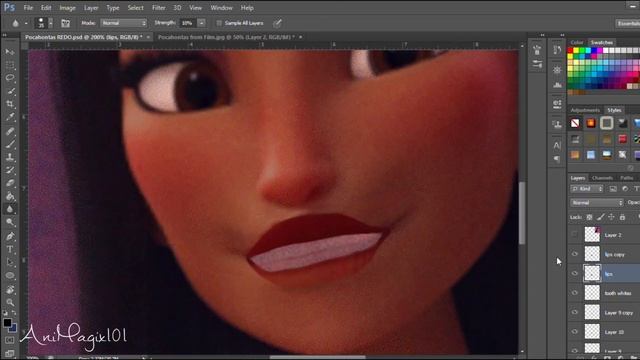
Task: Open the File menu
Action: tap(28, 8)
